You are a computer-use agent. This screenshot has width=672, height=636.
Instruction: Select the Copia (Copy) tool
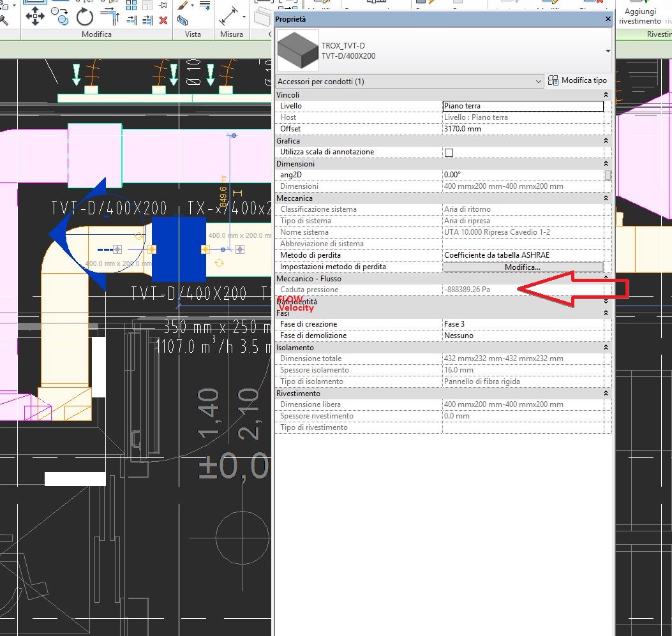click(60, 17)
